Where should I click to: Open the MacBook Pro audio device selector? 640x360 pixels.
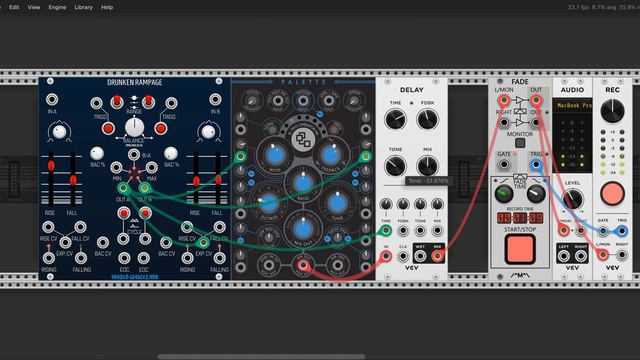[572, 105]
